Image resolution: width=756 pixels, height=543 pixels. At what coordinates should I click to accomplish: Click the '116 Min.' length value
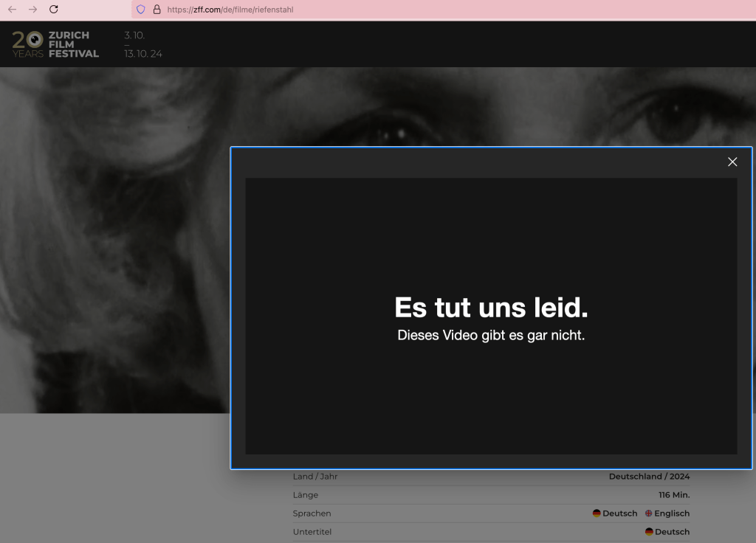pos(673,495)
